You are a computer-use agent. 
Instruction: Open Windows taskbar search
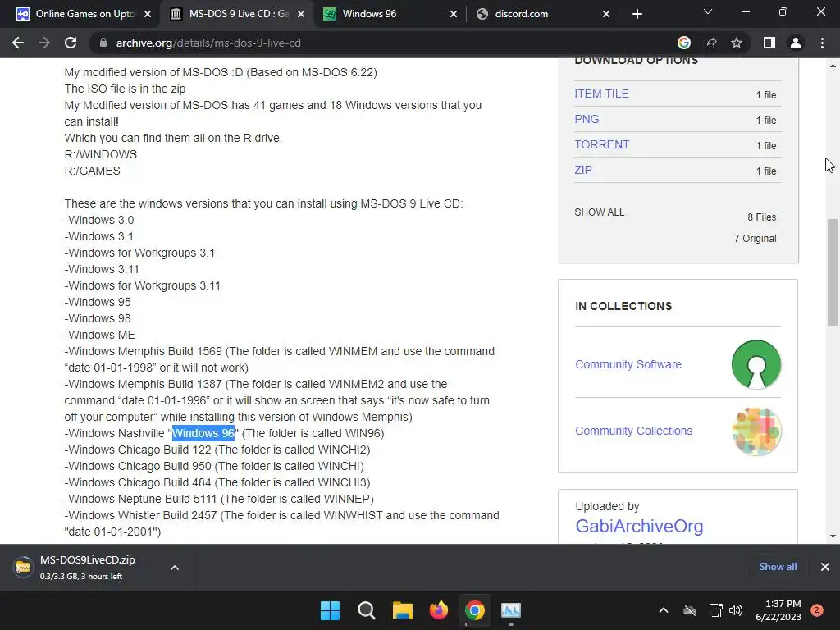click(x=367, y=610)
